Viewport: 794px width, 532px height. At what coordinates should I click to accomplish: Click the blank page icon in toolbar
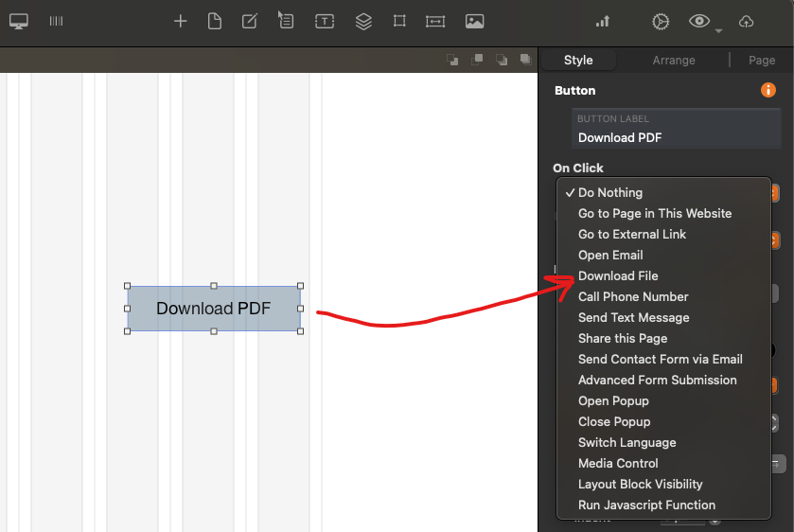(215, 21)
